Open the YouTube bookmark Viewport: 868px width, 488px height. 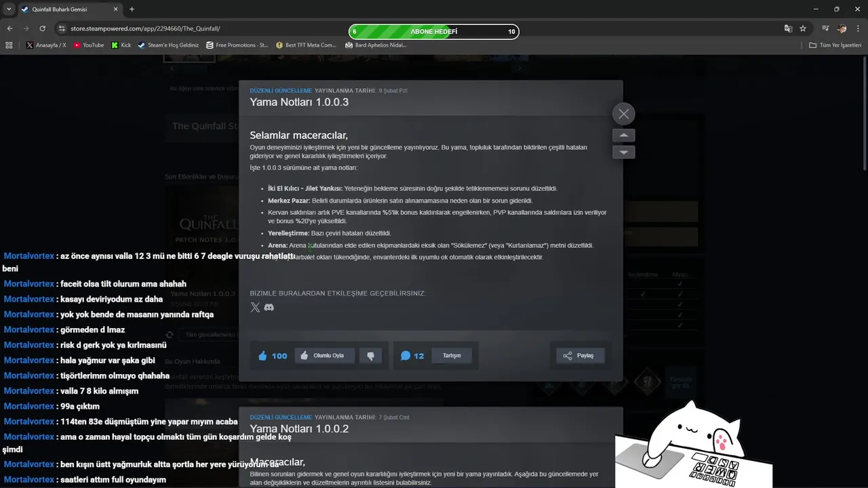coord(89,45)
